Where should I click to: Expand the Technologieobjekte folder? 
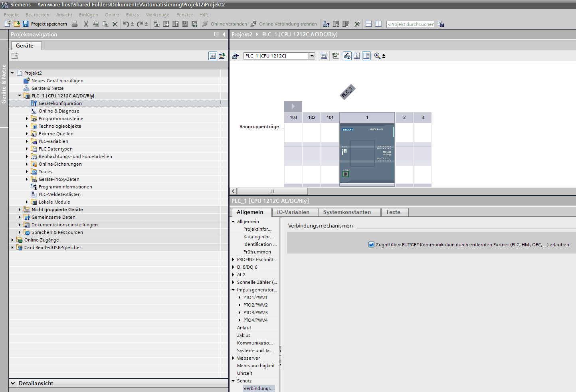pyautogui.click(x=27, y=126)
